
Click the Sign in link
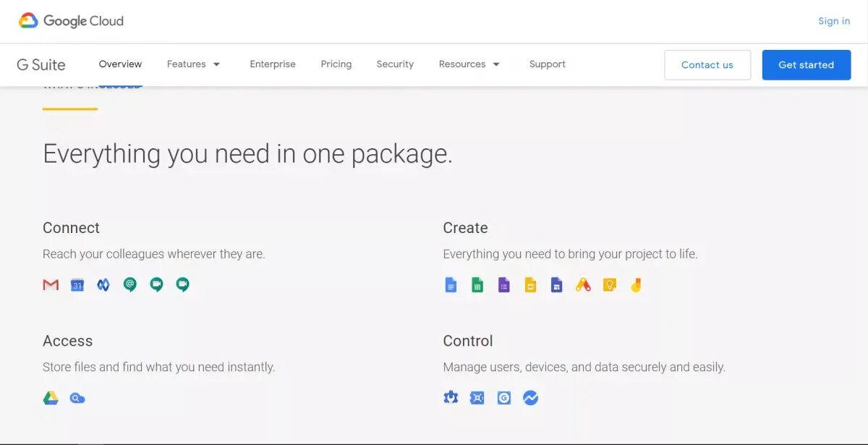pos(833,21)
